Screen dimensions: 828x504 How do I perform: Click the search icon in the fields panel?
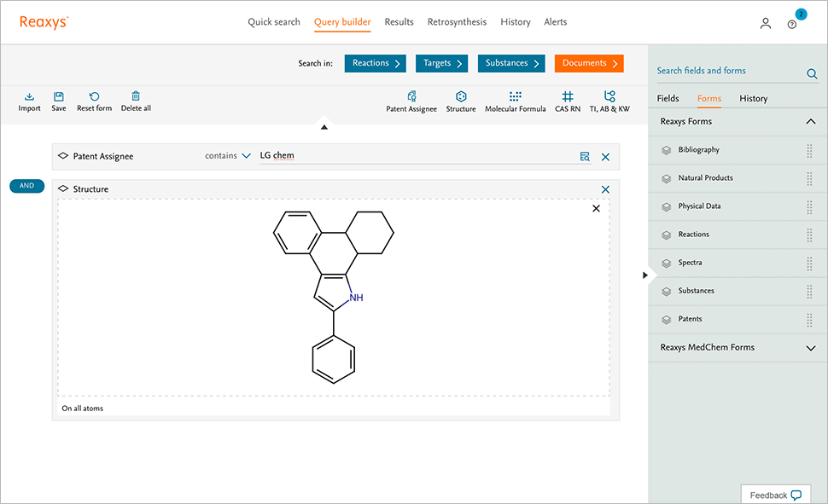[811, 73]
